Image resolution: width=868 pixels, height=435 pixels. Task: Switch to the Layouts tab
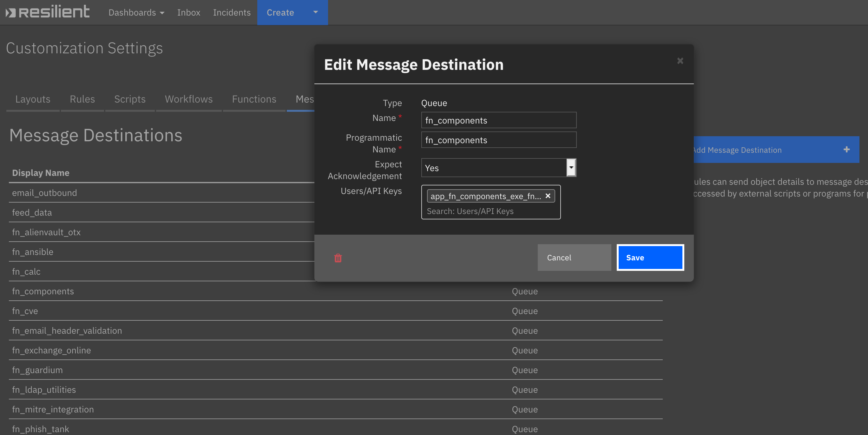click(33, 99)
